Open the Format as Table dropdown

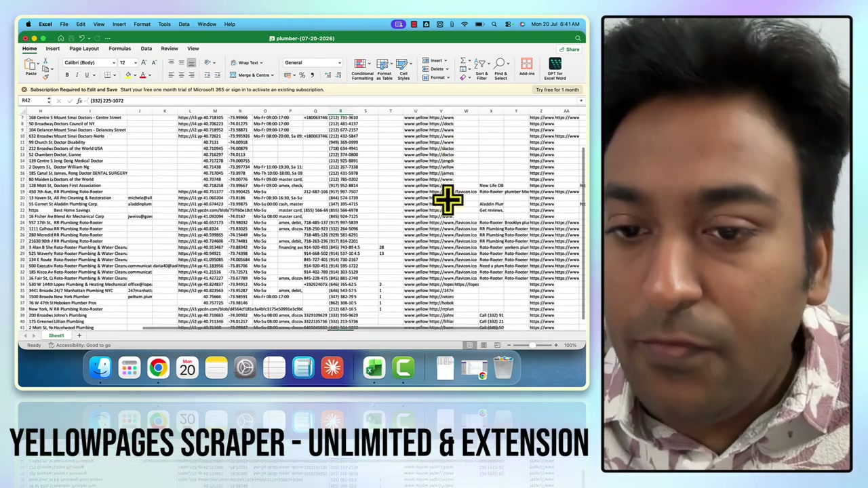click(384, 68)
